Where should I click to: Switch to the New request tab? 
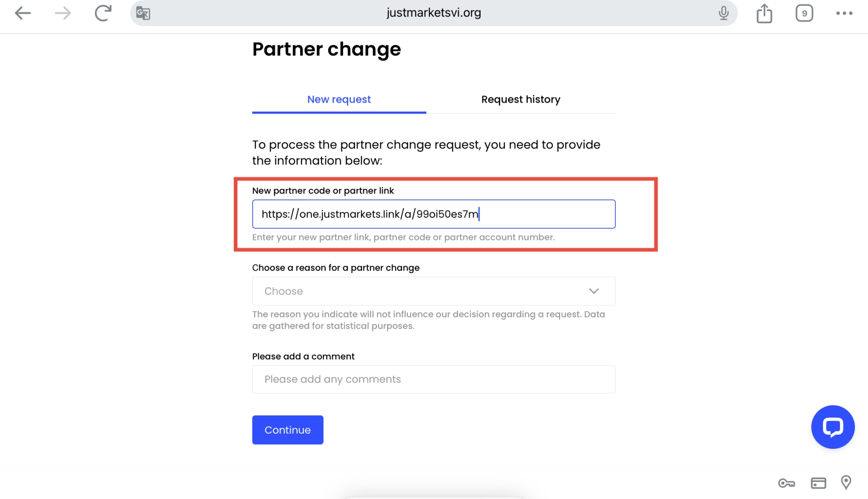click(x=339, y=99)
